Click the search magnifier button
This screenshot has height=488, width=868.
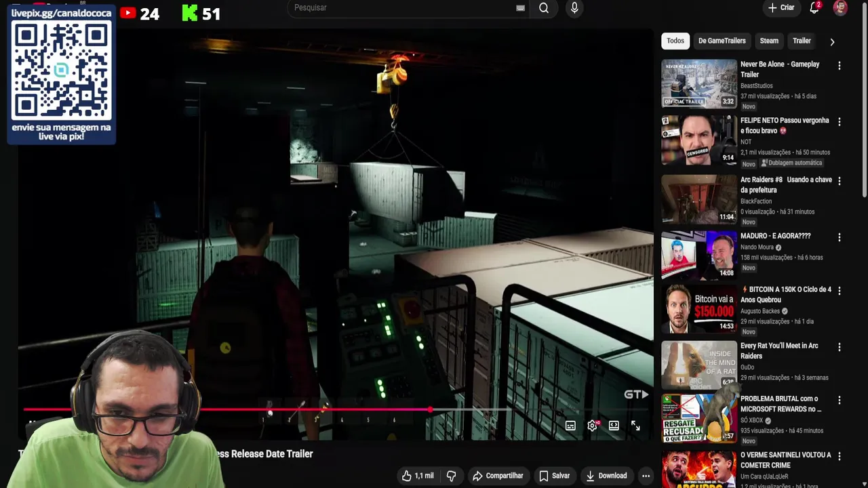coord(544,8)
